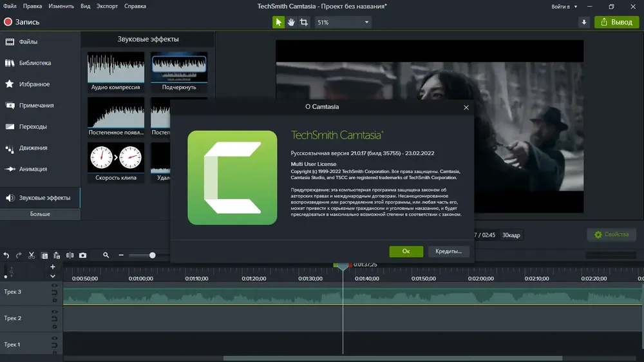This screenshot has height=362, width=644.
Task: Open the Изменить menu
Action: click(61, 6)
